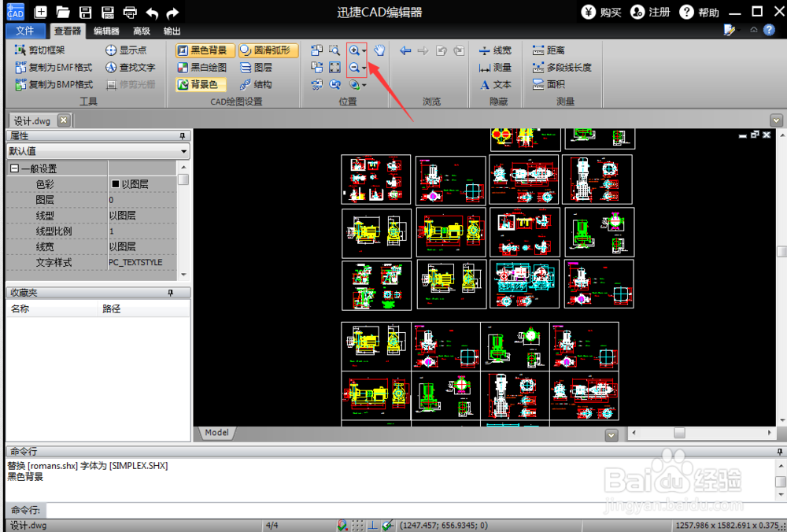Click the 剪切框架 clip frame tool
Image resolution: width=787 pixels, height=532 pixels.
(x=40, y=50)
